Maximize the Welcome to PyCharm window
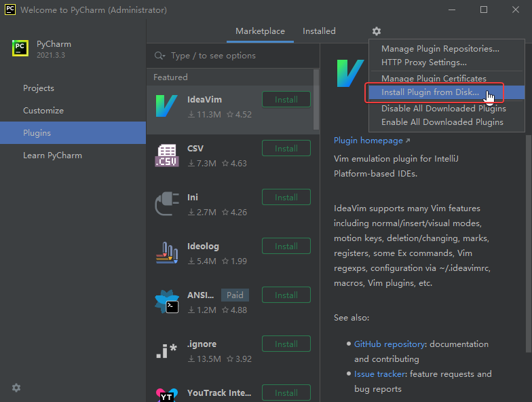This screenshot has height=402, width=532. coord(484,10)
